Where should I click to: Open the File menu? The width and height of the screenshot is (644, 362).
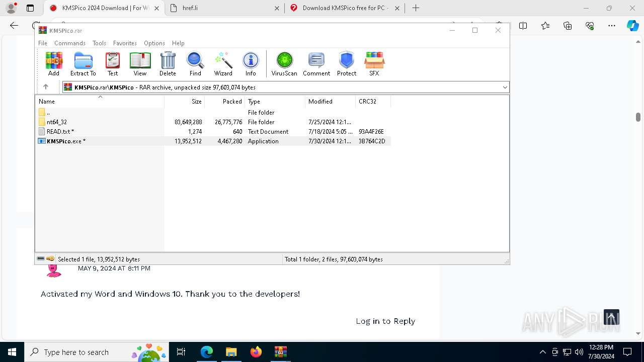[43, 43]
